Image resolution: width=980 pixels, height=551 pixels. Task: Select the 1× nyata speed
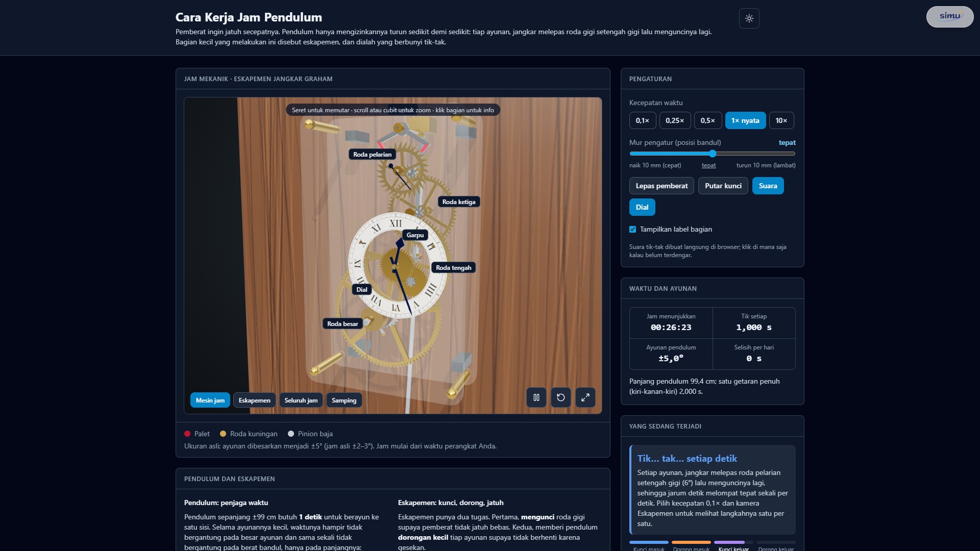[x=745, y=120]
